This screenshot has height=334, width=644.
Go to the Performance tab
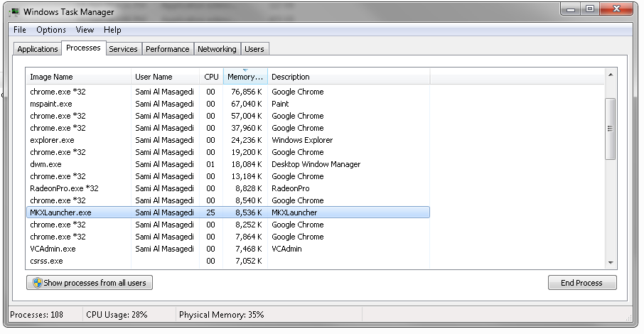tap(168, 49)
